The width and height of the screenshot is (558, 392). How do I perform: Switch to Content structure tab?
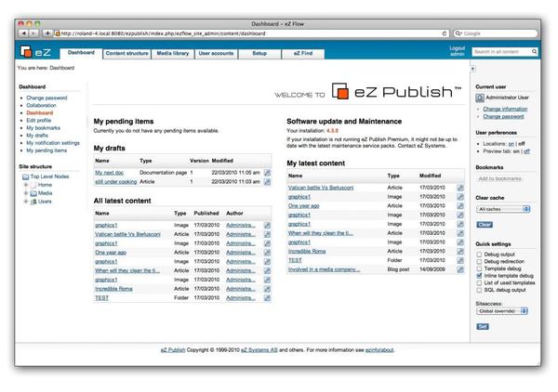126,54
